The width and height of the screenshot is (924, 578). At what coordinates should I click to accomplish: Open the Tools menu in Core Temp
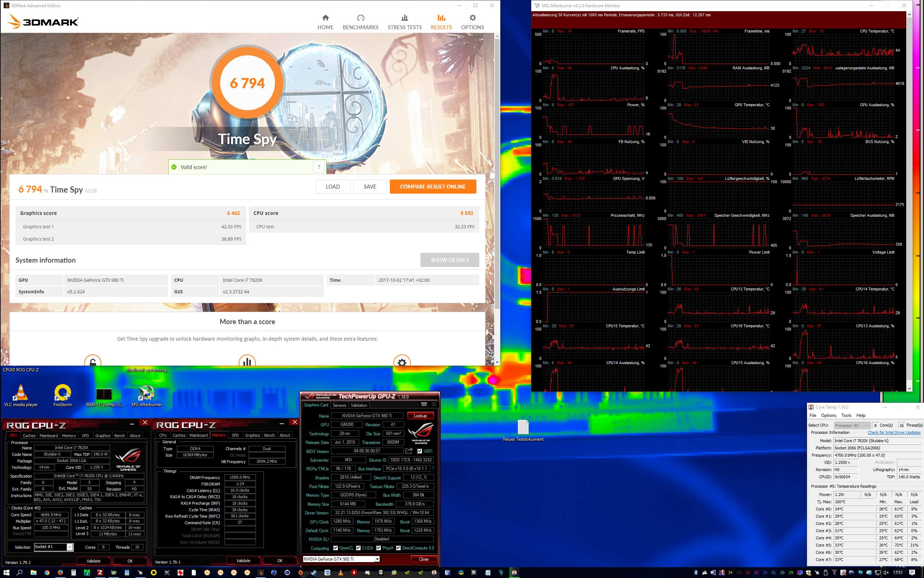point(846,415)
